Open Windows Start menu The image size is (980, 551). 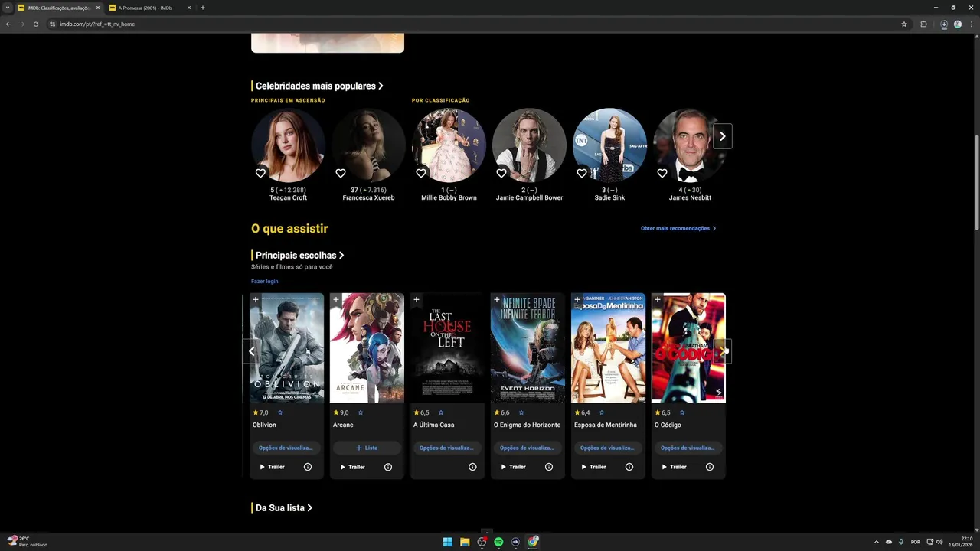[x=448, y=542]
